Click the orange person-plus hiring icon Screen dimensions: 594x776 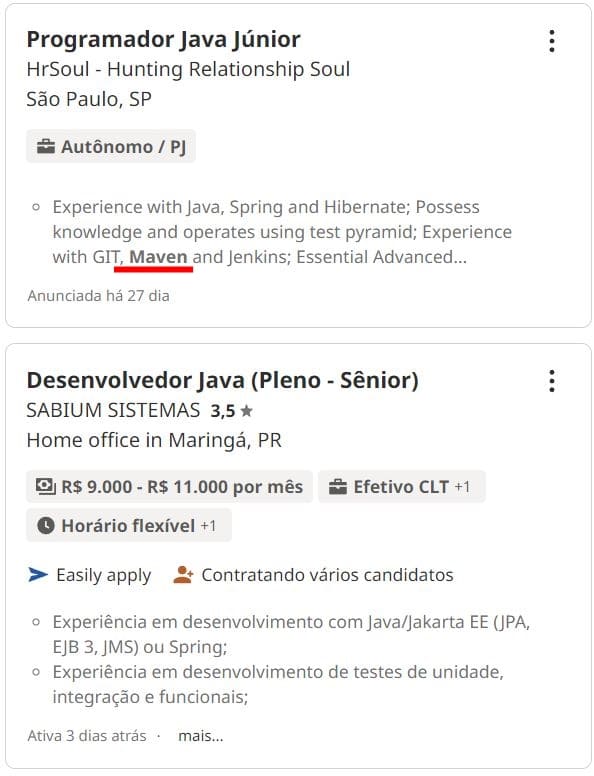coord(183,575)
